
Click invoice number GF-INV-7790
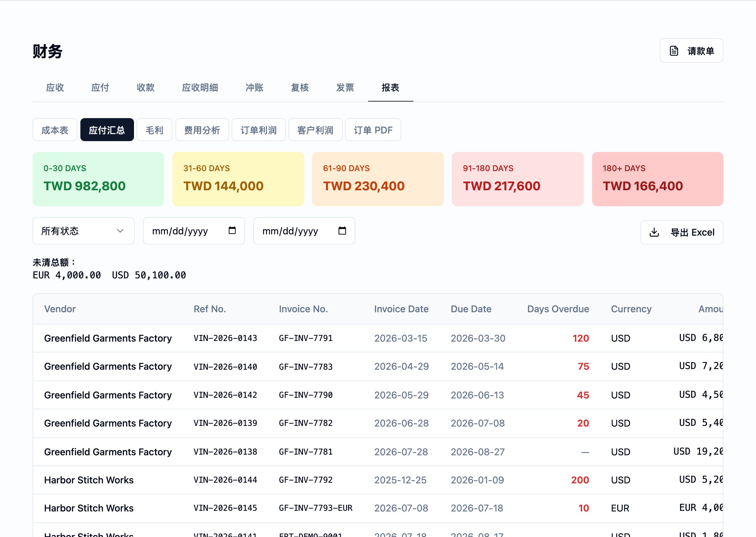point(306,395)
